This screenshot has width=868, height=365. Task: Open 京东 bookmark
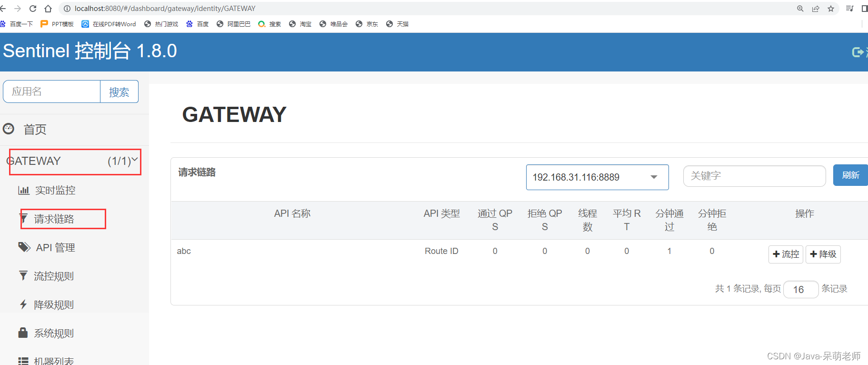tap(367, 24)
